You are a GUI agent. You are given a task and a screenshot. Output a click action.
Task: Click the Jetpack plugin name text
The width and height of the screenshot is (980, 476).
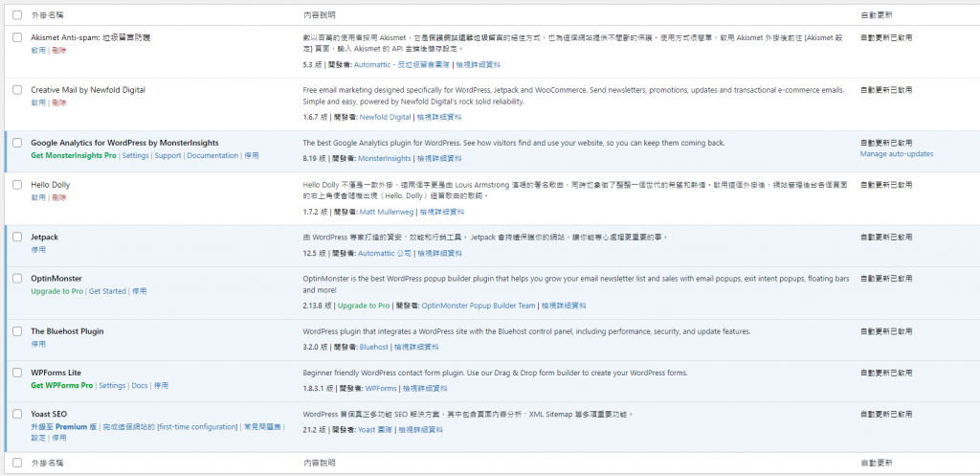44,238
